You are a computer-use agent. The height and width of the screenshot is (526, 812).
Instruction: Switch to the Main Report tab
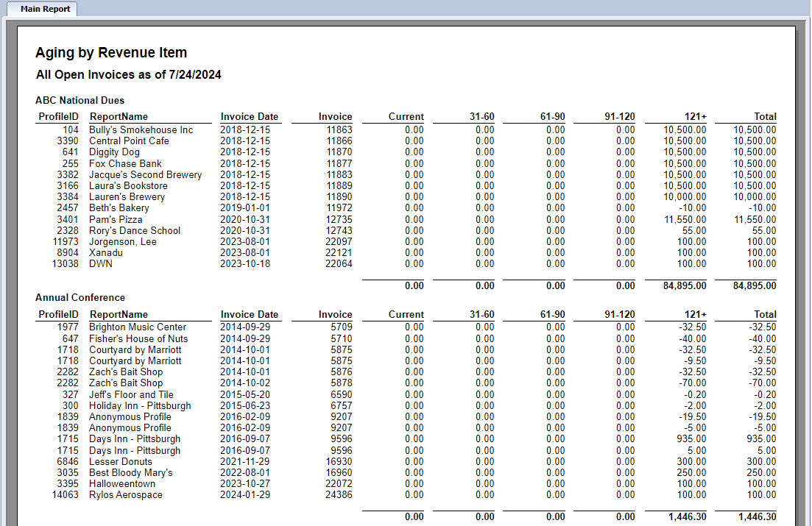(40, 9)
